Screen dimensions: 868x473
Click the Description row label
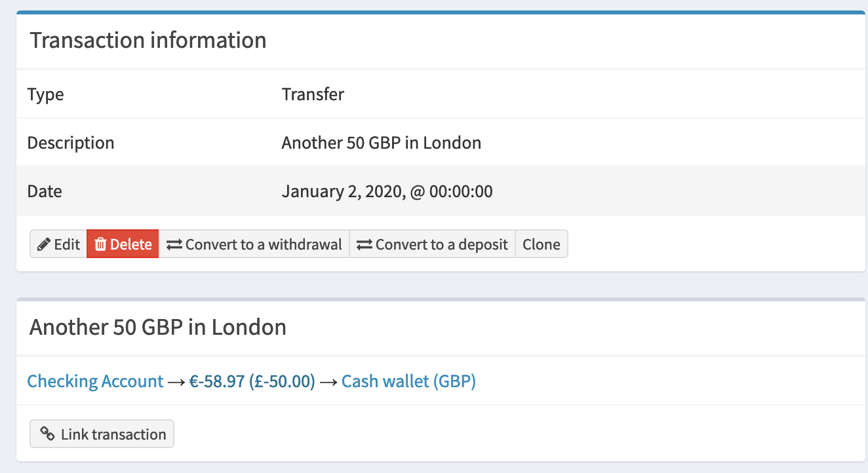click(x=70, y=142)
